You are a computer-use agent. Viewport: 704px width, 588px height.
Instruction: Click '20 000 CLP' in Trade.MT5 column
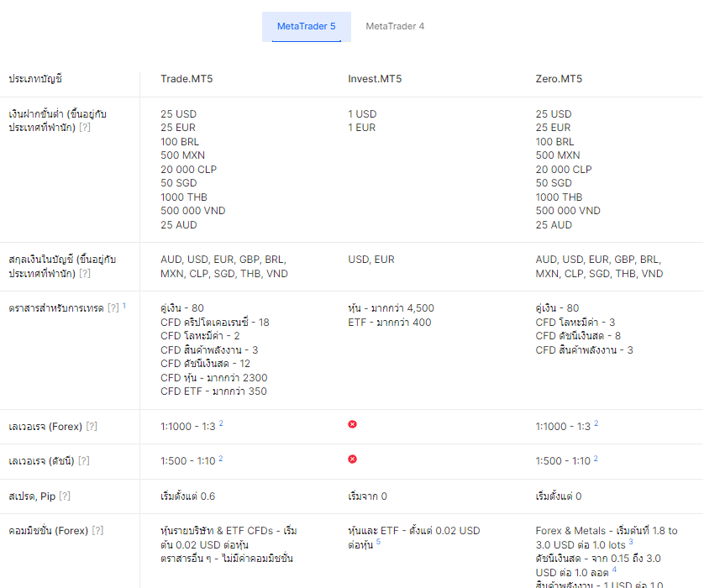pyautogui.click(x=188, y=169)
